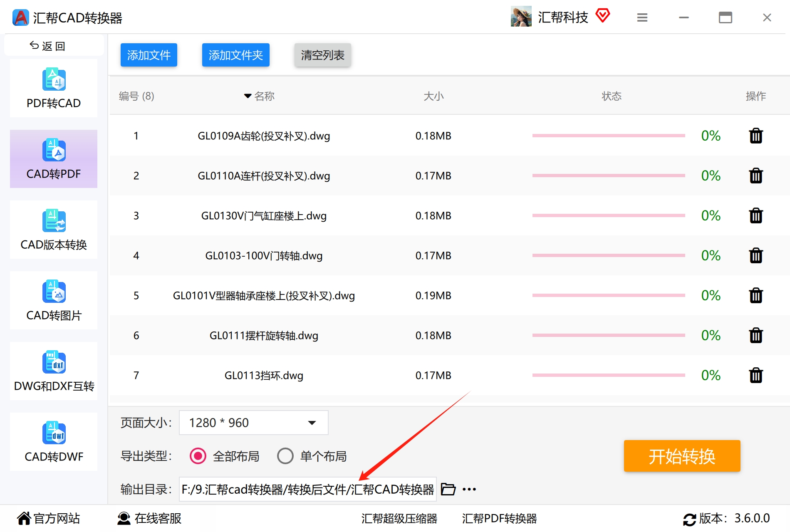Click progress bar of GL0103-100V门转轴 row
This screenshot has height=532, width=790.
pos(609,255)
